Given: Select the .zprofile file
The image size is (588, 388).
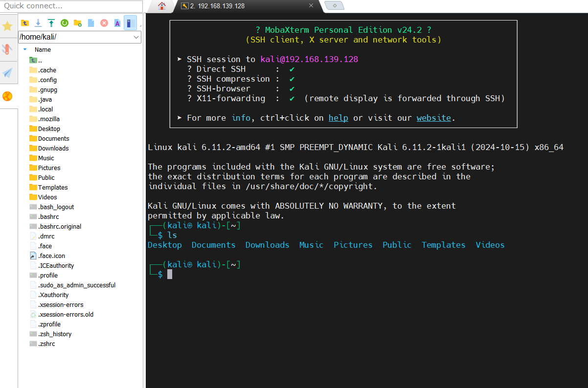Looking at the screenshot, I should click(45, 324).
